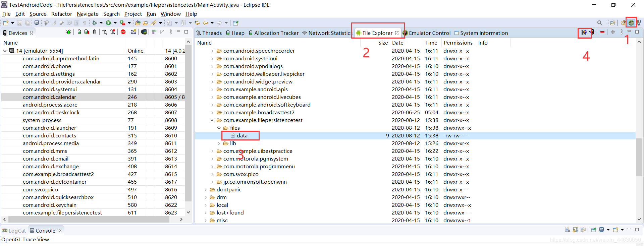Switch to the Emulator Control tab

(427, 33)
